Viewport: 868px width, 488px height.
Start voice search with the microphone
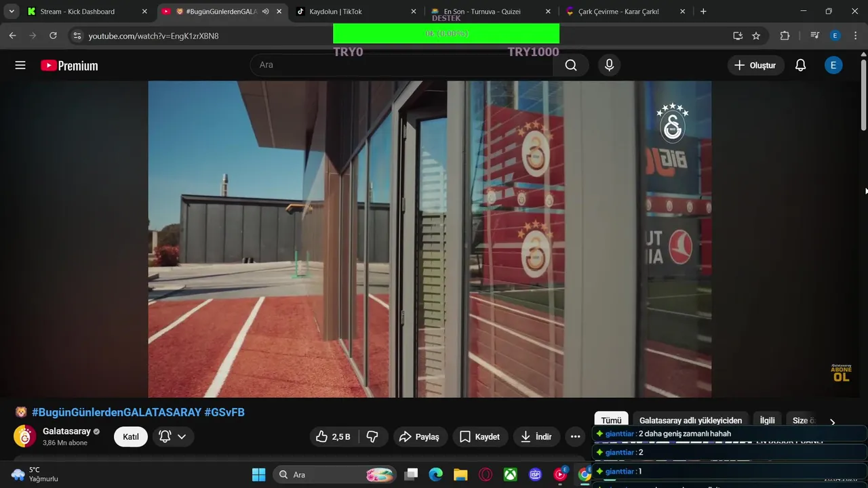tap(609, 65)
